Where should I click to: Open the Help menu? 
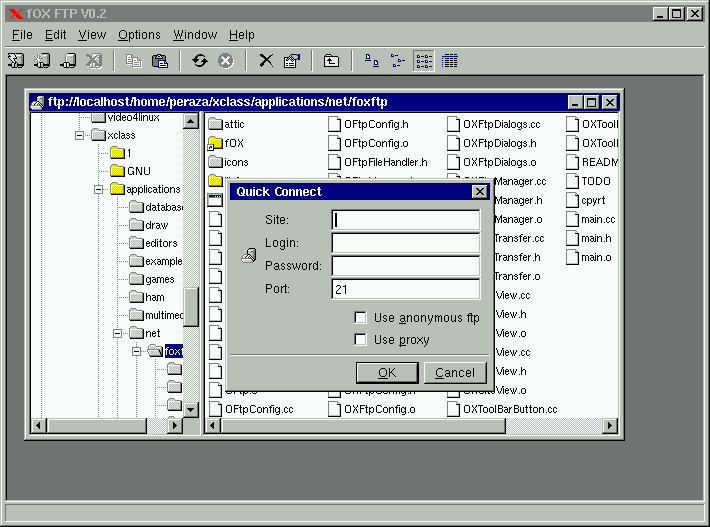tap(242, 35)
